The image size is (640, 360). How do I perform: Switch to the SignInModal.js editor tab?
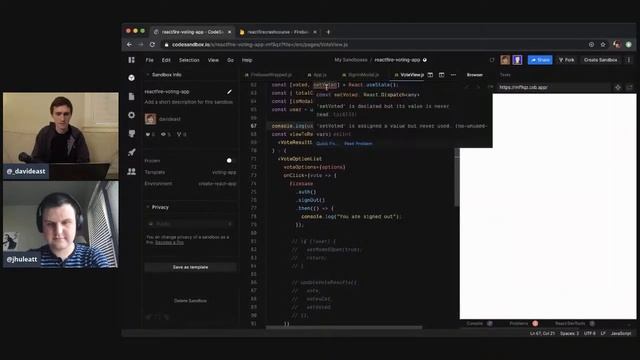coord(361,75)
